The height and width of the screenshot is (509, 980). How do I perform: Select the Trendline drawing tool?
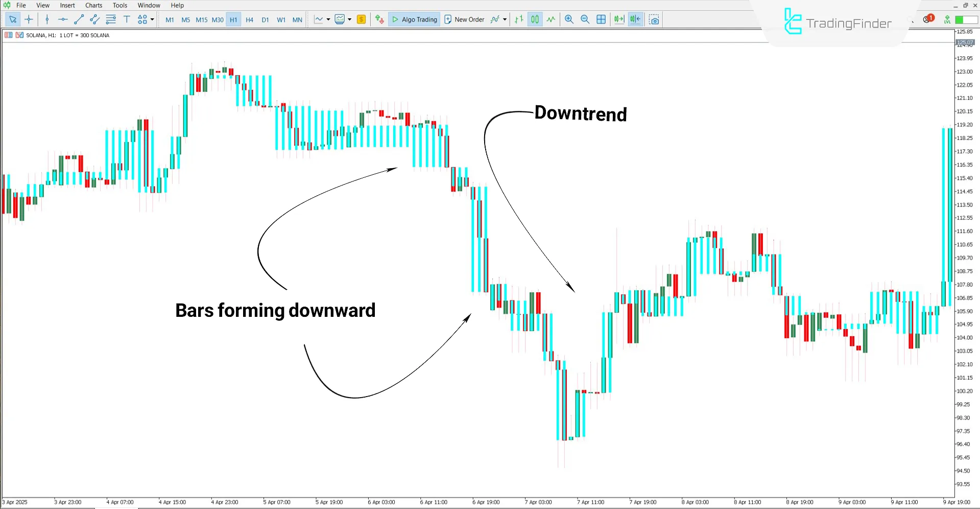tap(79, 19)
